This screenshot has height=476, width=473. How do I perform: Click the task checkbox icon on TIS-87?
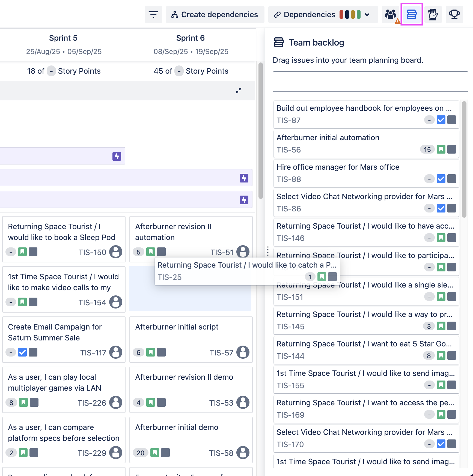point(441,120)
